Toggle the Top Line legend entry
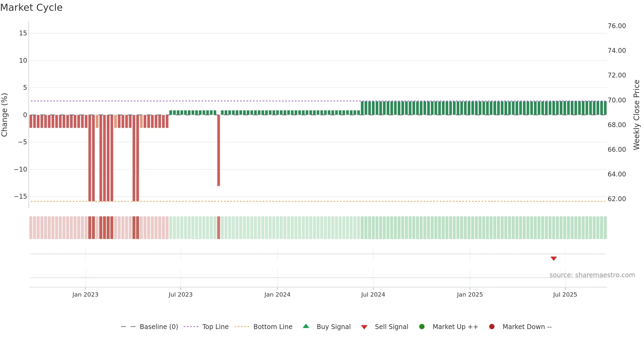The image size is (644, 362). click(x=206, y=327)
